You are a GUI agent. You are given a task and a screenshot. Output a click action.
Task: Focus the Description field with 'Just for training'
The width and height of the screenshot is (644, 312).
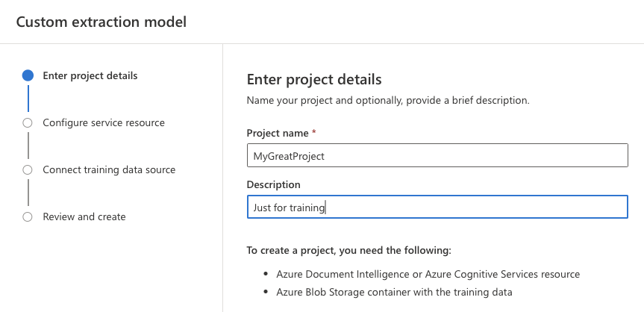click(x=437, y=207)
